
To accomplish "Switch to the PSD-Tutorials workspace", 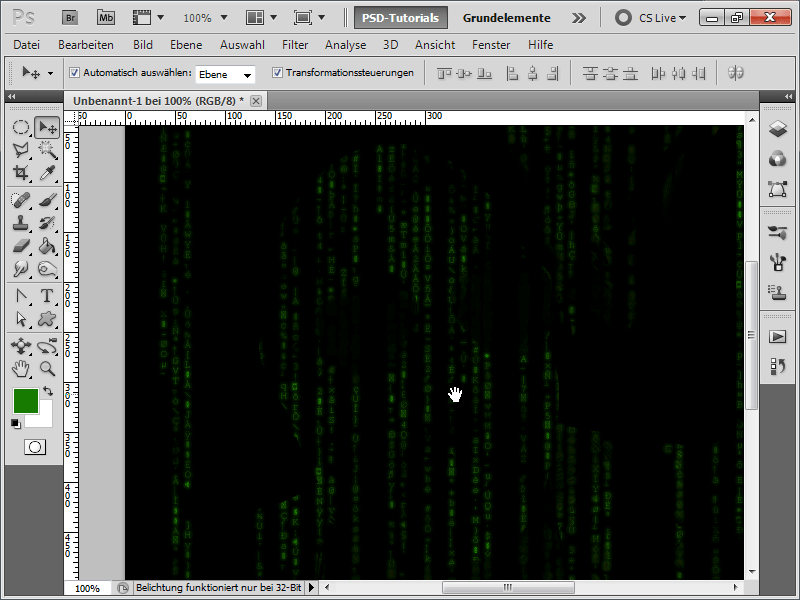I will point(401,18).
